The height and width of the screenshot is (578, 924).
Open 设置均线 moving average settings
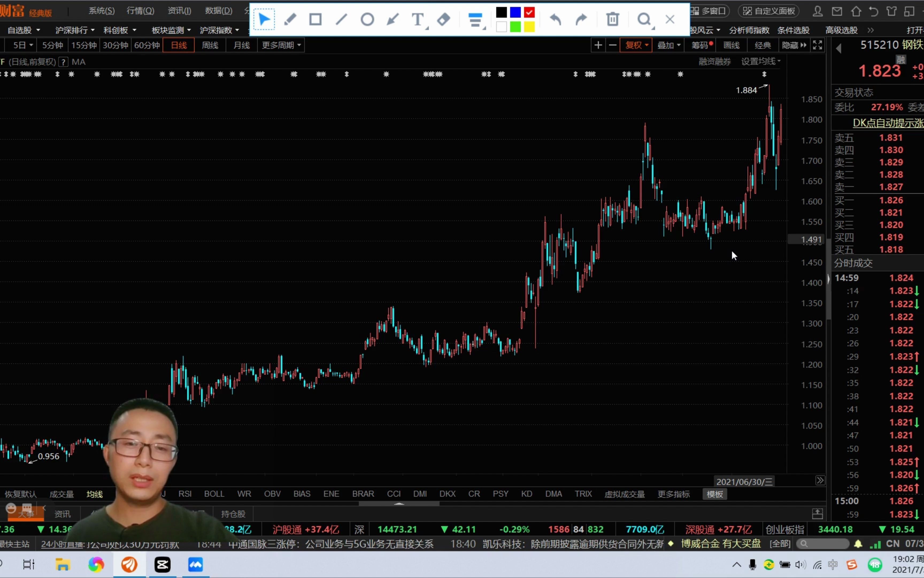click(x=761, y=61)
